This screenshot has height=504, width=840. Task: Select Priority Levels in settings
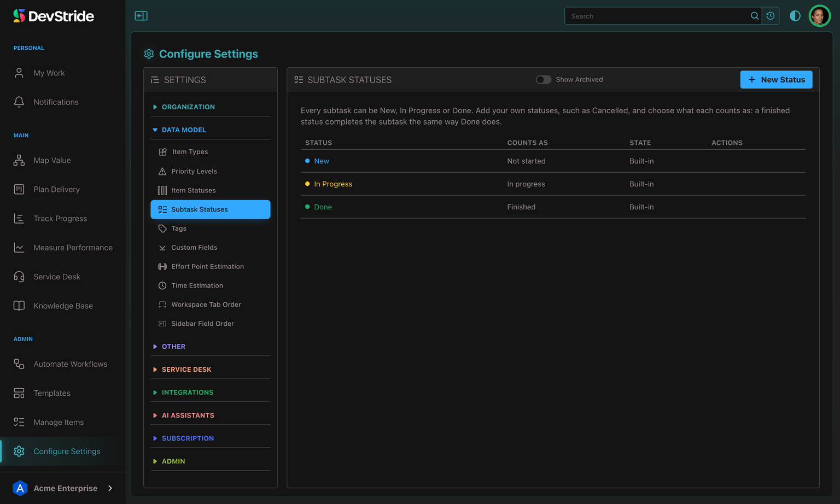click(x=211, y=171)
